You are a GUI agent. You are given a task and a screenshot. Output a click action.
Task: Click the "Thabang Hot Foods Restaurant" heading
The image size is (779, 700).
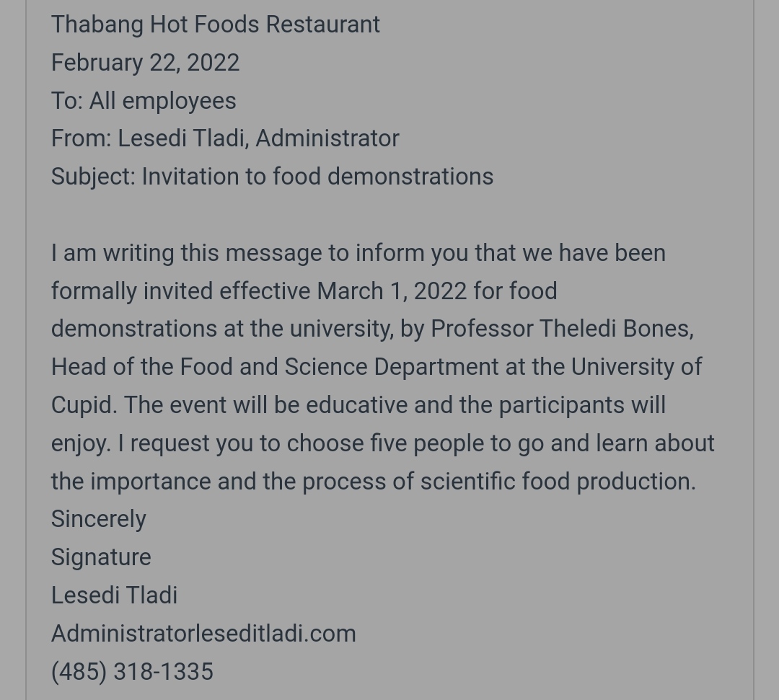point(215,25)
